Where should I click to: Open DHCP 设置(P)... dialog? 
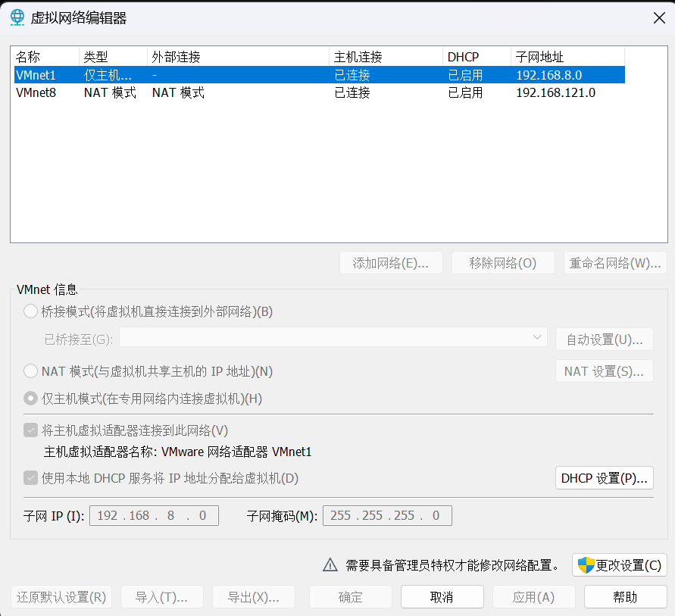605,478
